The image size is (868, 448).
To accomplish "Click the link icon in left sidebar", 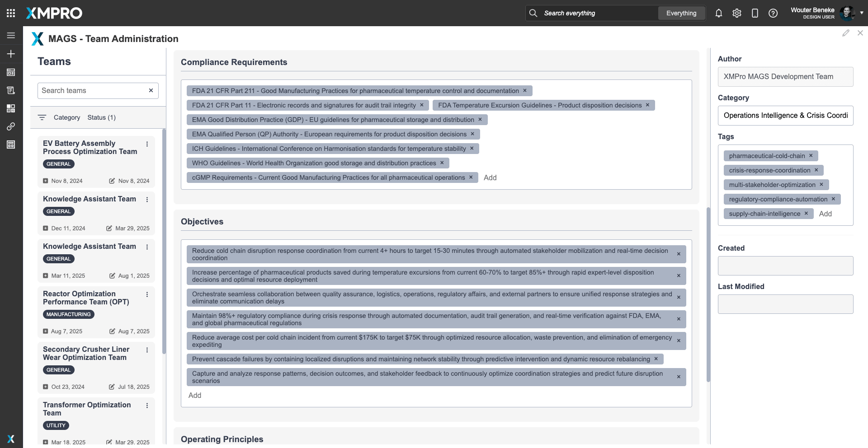I will [11, 126].
